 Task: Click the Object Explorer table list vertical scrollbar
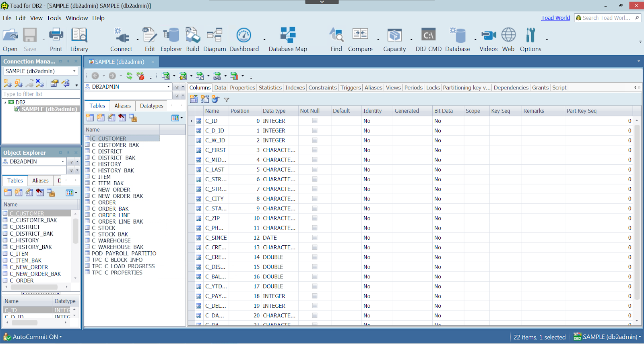click(75, 231)
